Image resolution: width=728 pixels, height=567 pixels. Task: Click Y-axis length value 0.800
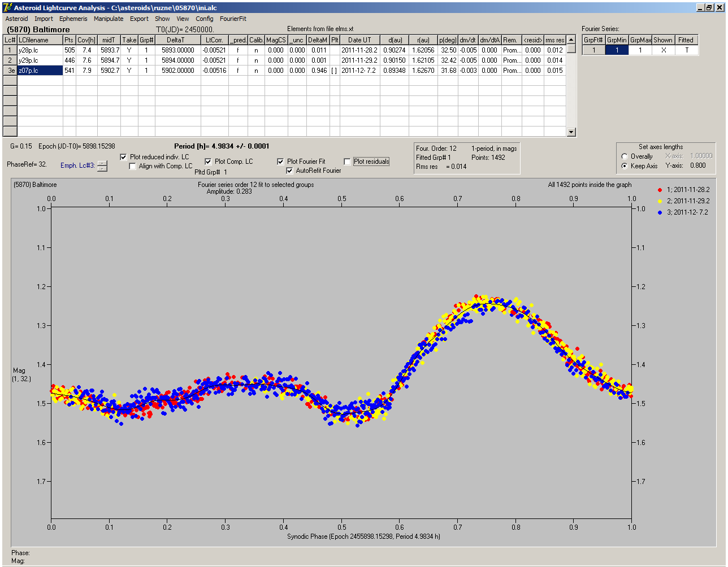pos(698,165)
